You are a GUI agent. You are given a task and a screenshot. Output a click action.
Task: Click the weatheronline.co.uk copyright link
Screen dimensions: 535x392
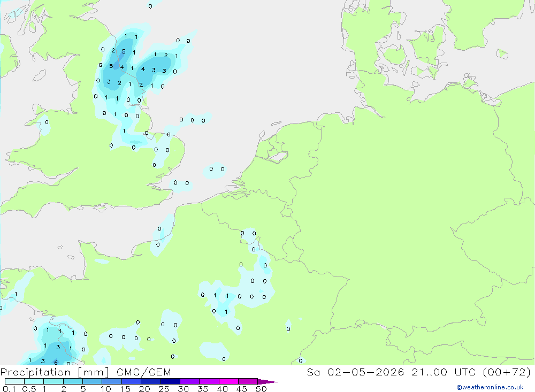coord(490,387)
